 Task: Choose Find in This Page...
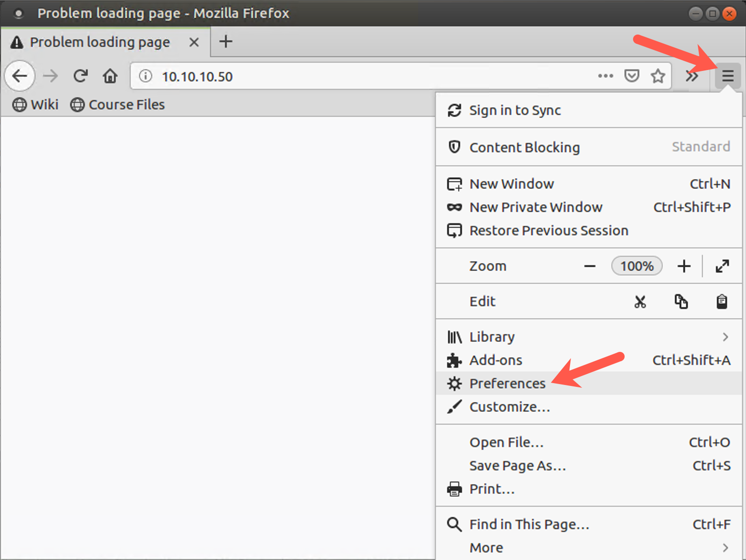589,525
